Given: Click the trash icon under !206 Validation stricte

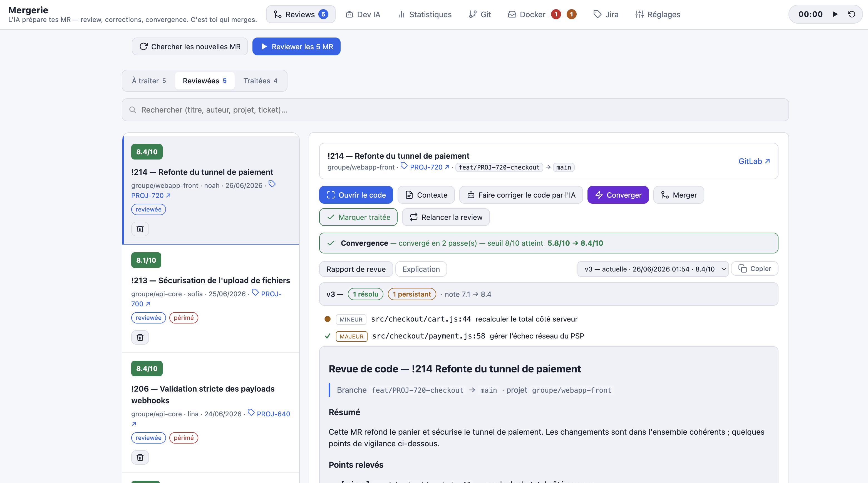Looking at the screenshot, I should click(140, 457).
